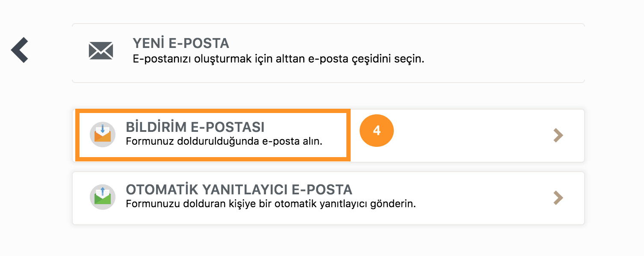The width and height of the screenshot is (644, 256).
Task: Click the gray envelope icon in header
Action: 101,51
